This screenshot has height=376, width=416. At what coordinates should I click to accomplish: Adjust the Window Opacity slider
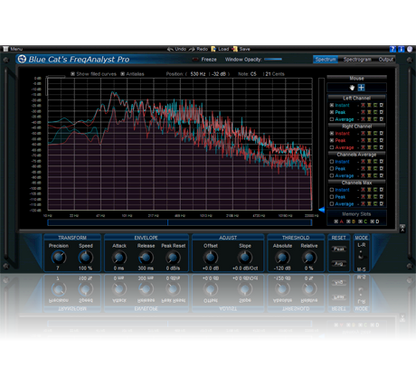273,59
